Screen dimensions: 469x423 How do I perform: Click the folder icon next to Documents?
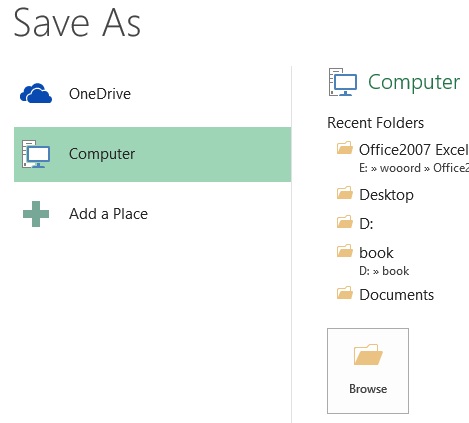pyautogui.click(x=345, y=293)
